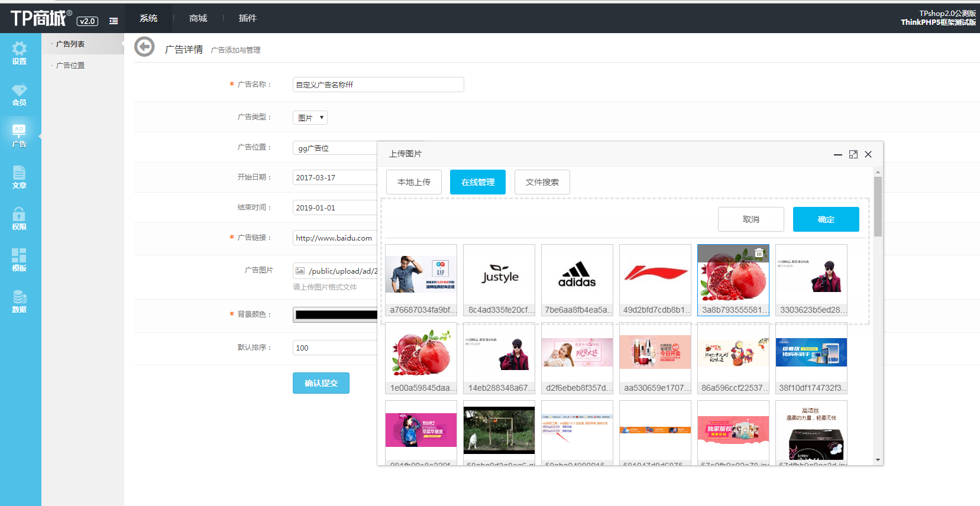Viewport: 980px width, 506px height.
Task: Click the dialog scrollbar up arrow
Action: tap(878, 172)
